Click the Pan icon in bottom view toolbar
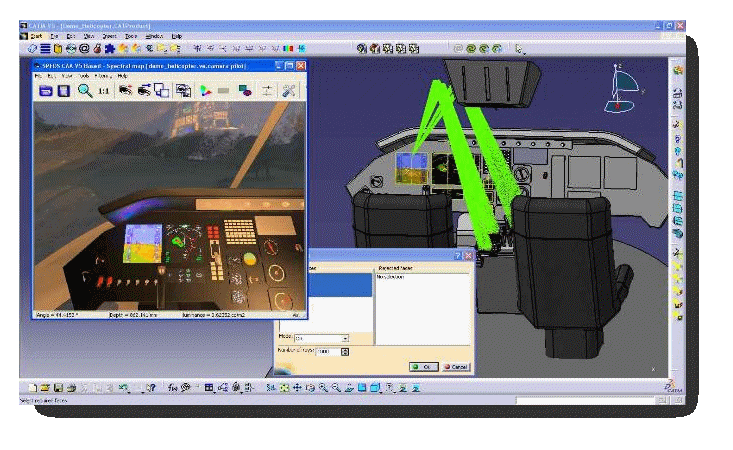 pyautogui.click(x=297, y=387)
